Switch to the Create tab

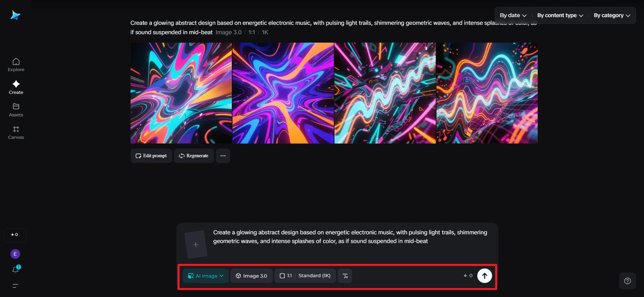[16, 87]
